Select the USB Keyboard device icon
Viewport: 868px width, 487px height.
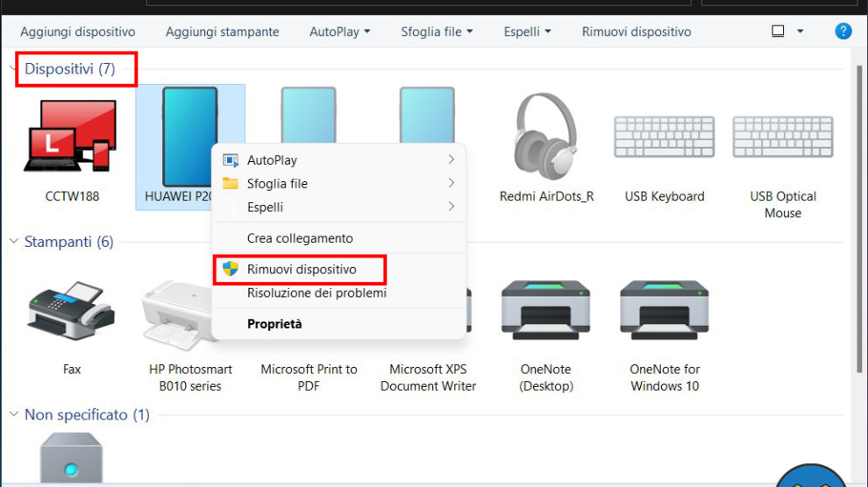(665, 137)
